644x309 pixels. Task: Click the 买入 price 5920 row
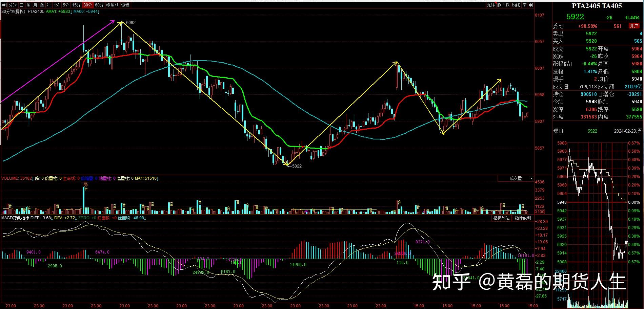click(598, 41)
